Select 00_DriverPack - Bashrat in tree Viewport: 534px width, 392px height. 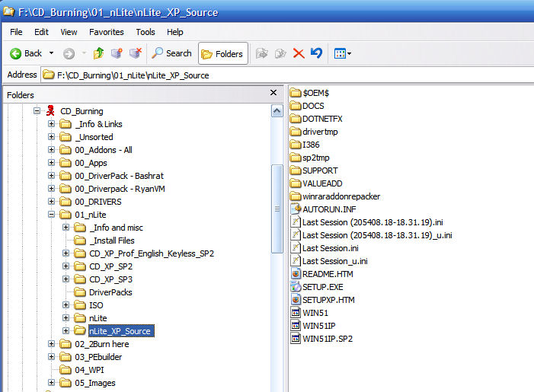(x=119, y=176)
